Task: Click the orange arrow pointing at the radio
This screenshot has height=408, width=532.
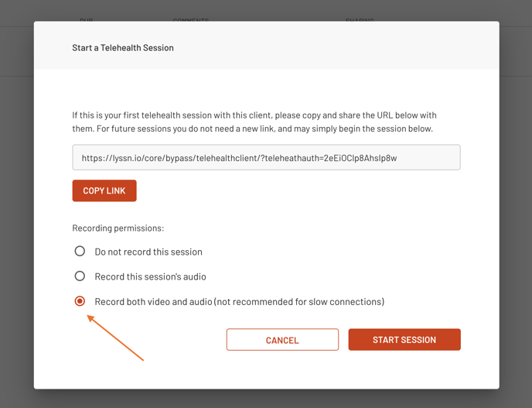Action: coord(115,338)
